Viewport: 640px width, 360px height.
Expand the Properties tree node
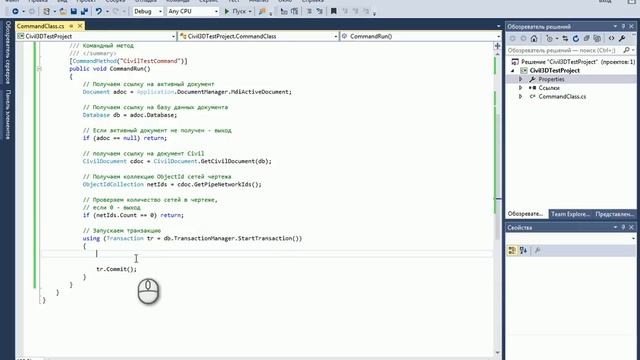coord(520,79)
